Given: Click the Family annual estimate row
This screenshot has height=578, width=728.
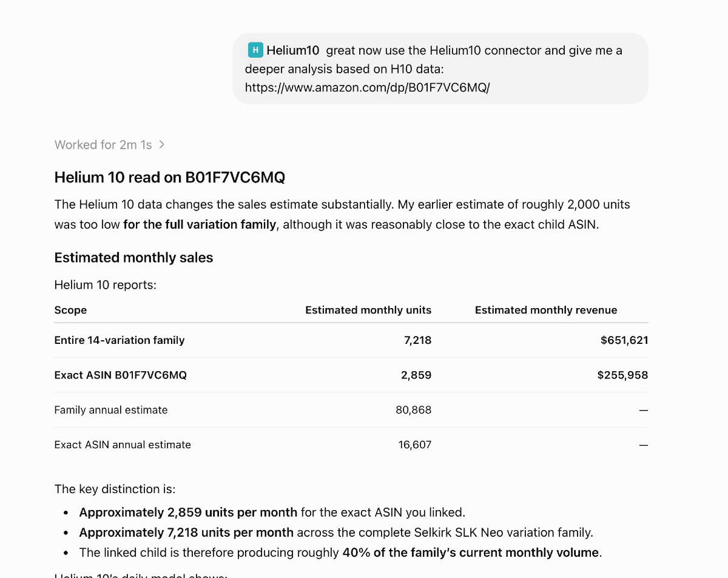Looking at the screenshot, I should coord(351,410).
